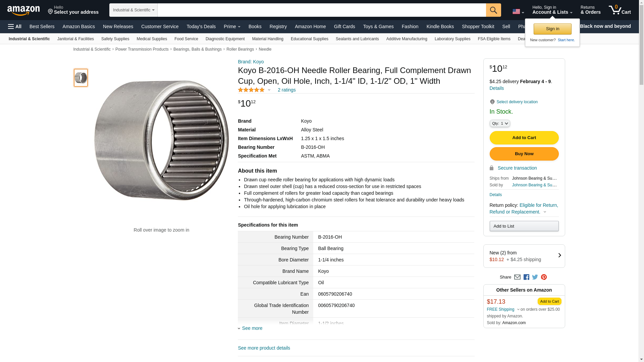The width and height of the screenshot is (644, 362).
Task: Select the bearing product thumbnail image
Action: point(81,78)
